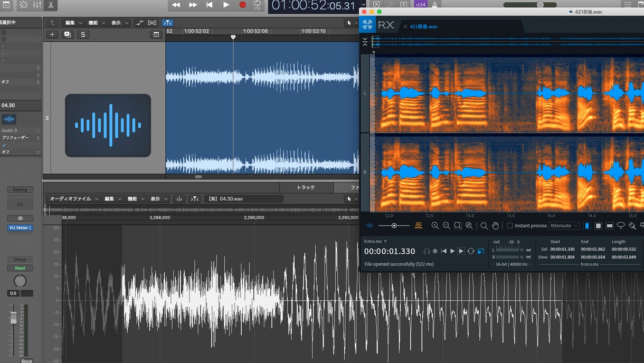The width and height of the screenshot is (644, 363).
Task: Adjust the waveform/spectrogram opacity slider in RX
Action: [x=394, y=226]
